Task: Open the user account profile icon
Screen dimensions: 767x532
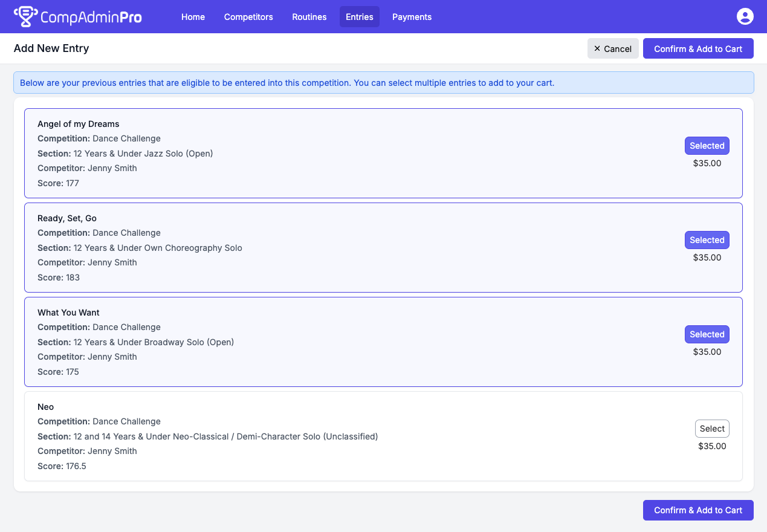Action: pyautogui.click(x=745, y=16)
